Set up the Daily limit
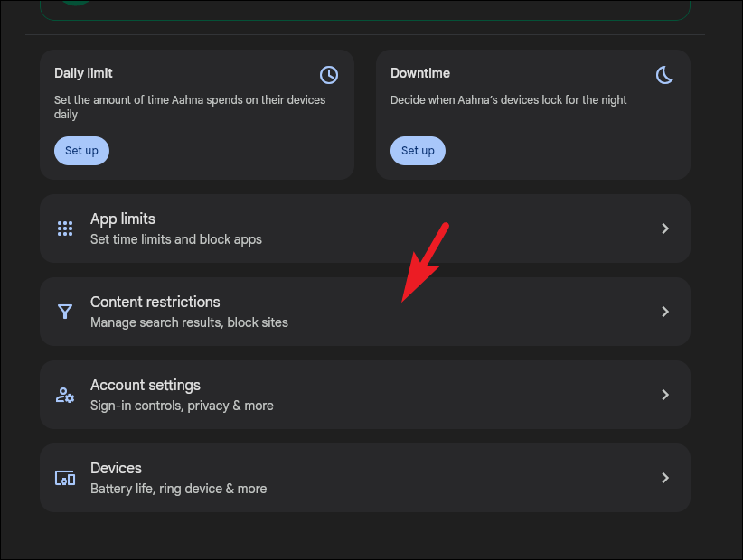 [x=81, y=151]
